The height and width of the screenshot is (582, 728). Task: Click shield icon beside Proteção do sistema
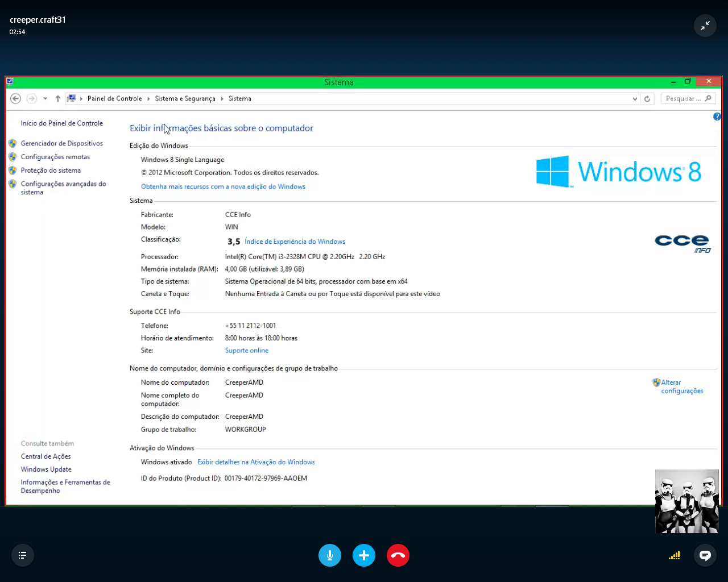(13, 171)
